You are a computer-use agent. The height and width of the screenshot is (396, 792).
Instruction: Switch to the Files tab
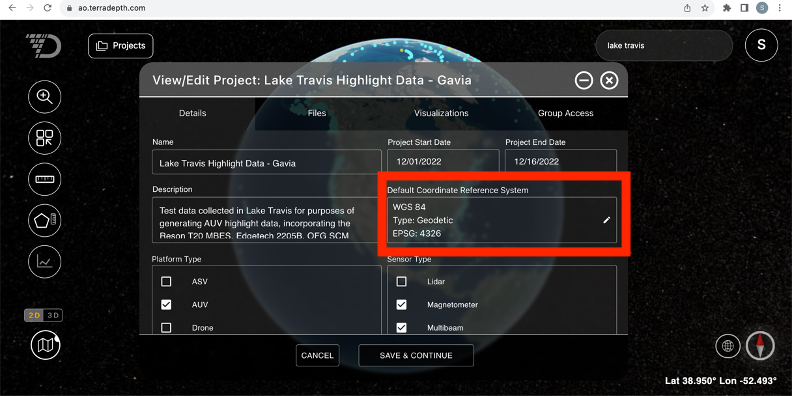[x=317, y=113]
